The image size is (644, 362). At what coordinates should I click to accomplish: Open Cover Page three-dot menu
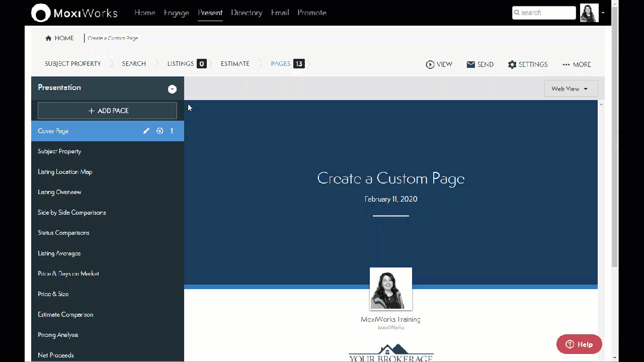tap(172, 131)
